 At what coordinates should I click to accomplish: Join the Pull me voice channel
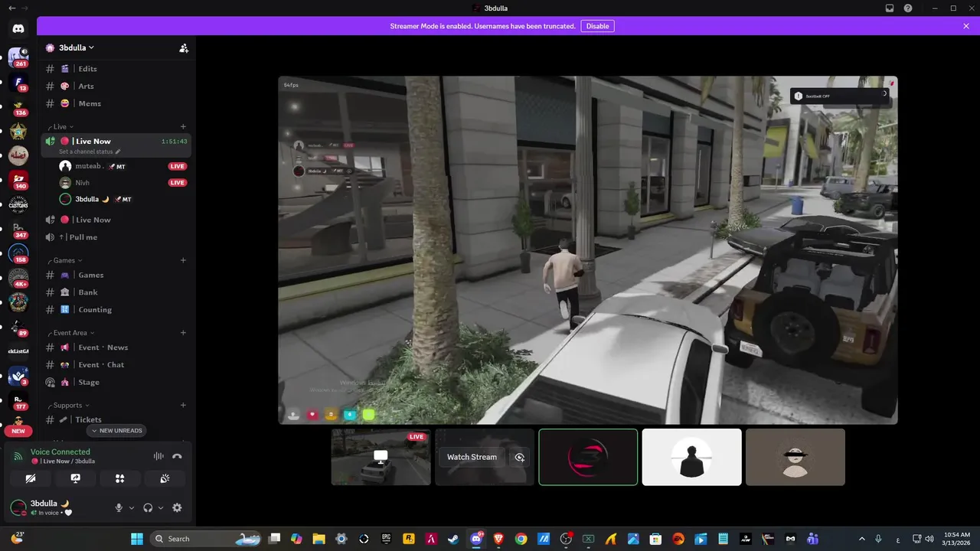tap(116, 237)
